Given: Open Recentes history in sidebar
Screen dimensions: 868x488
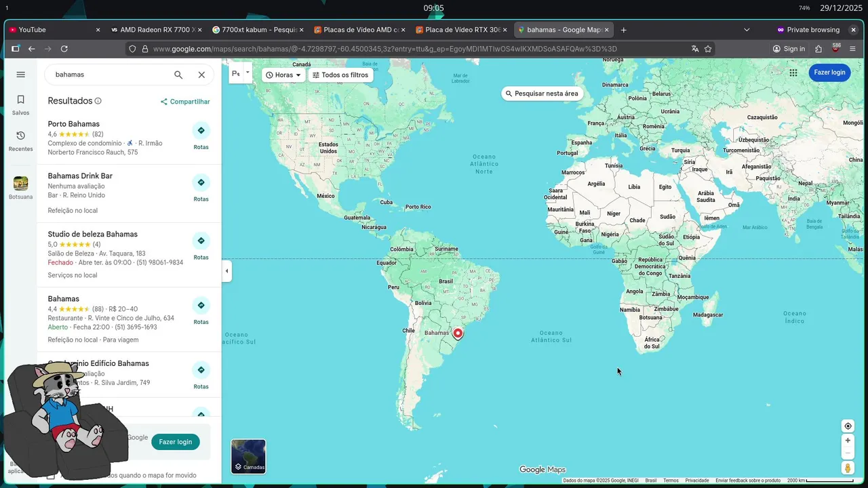Looking at the screenshot, I should 20,141.
